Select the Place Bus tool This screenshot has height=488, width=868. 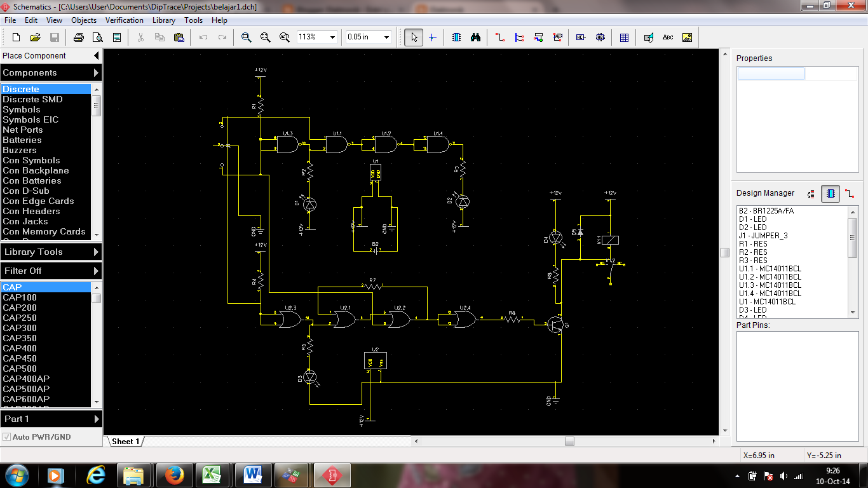pyautogui.click(x=519, y=37)
